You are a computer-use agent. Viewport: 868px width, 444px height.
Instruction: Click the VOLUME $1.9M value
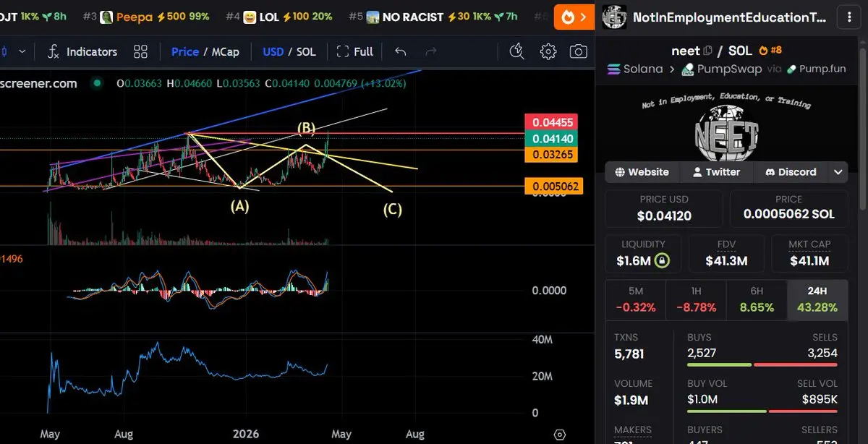tap(631, 400)
